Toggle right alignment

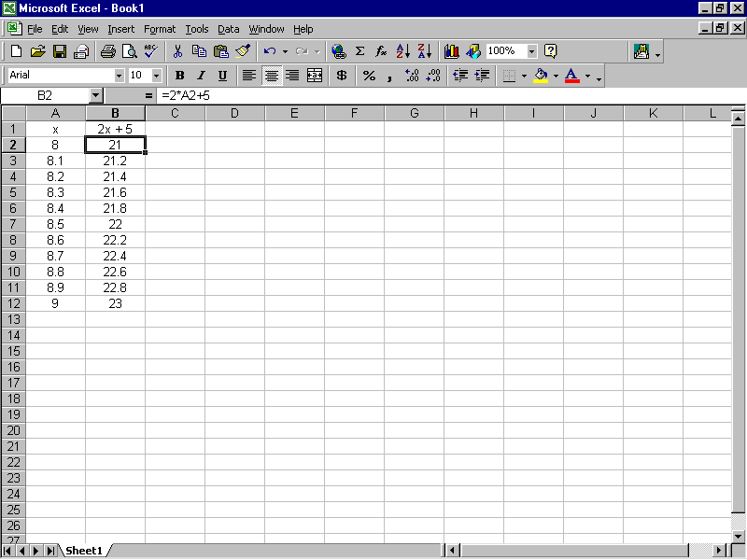coord(292,76)
